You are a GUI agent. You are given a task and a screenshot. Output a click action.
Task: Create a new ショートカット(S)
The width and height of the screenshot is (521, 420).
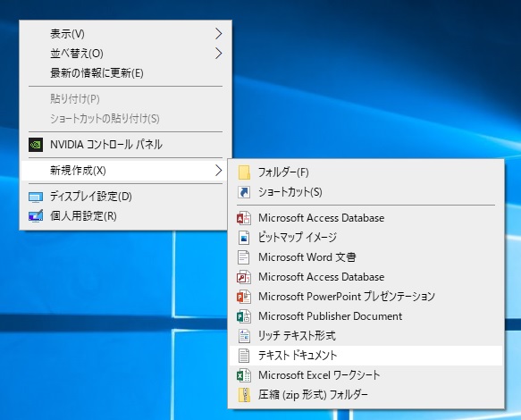pyautogui.click(x=366, y=192)
